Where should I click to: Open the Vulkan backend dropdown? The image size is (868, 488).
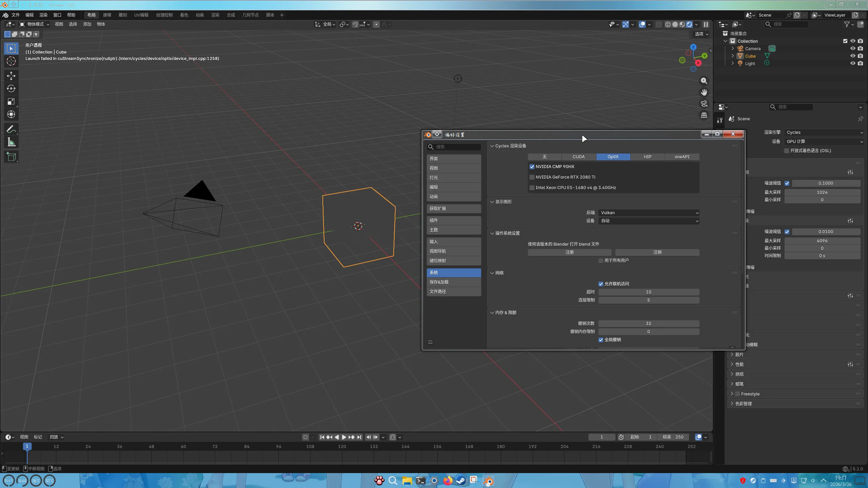coord(649,213)
